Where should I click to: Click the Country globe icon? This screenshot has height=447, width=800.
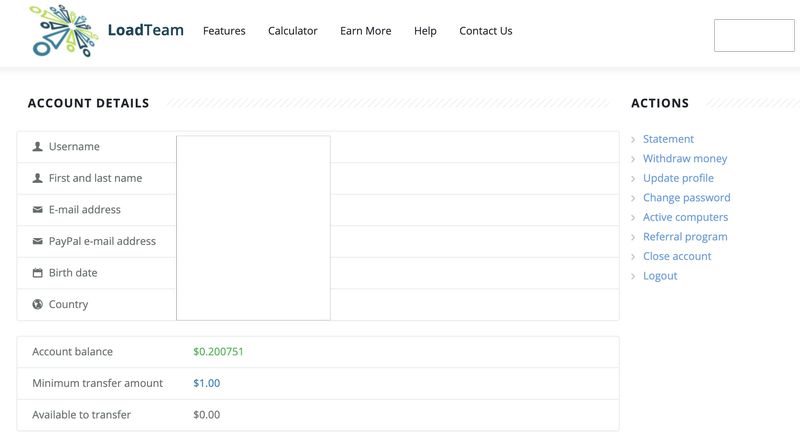(x=38, y=304)
